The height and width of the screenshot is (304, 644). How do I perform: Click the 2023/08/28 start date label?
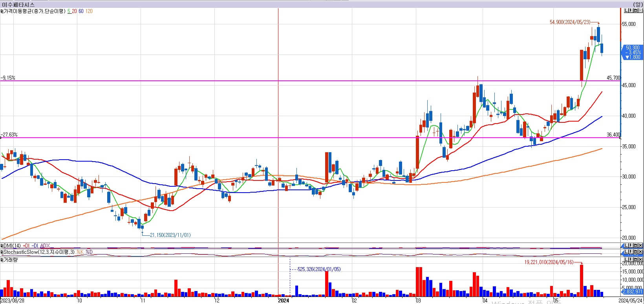tap(13, 301)
